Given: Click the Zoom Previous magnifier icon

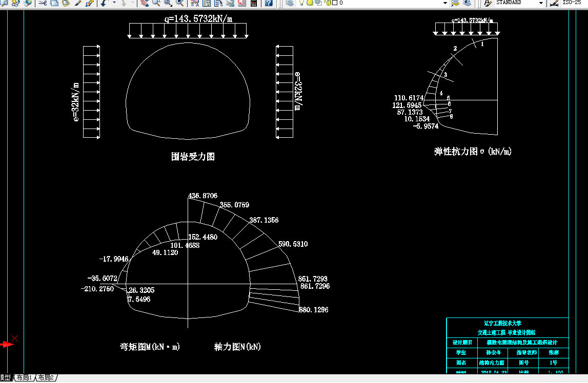Looking at the screenshot, I should click(180, 3).
